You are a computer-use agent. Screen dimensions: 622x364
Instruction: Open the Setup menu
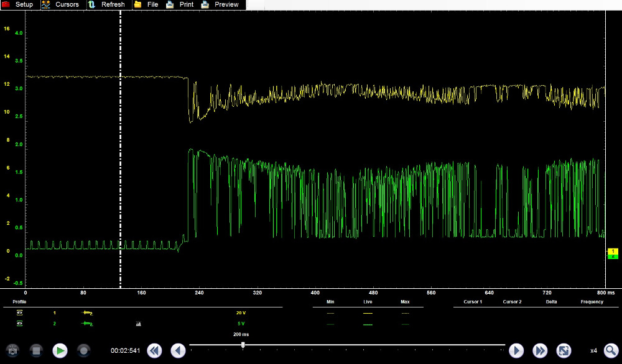[x=18, y=4]
